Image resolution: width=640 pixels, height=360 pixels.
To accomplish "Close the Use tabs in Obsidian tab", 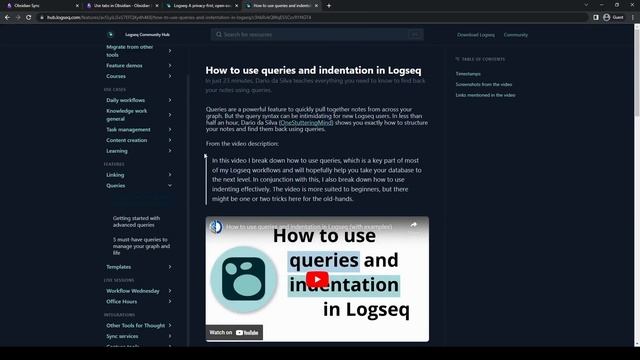I will (157, 6).
